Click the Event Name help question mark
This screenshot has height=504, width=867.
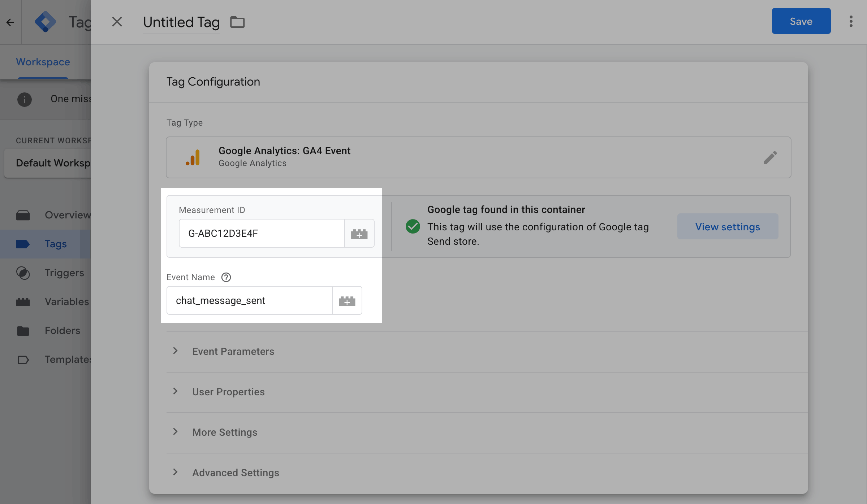pos(226,277)
